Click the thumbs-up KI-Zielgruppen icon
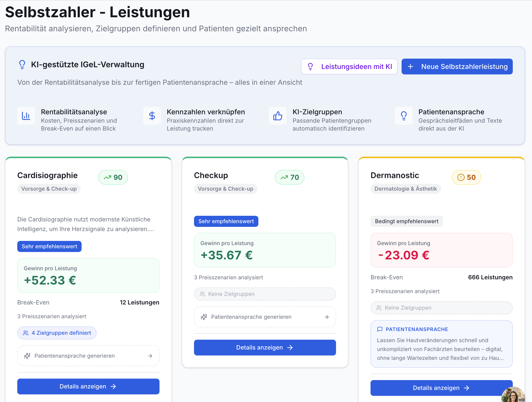The width and height of the screenshot is (532, 402). pyautogui.click(x=278, y=116)
